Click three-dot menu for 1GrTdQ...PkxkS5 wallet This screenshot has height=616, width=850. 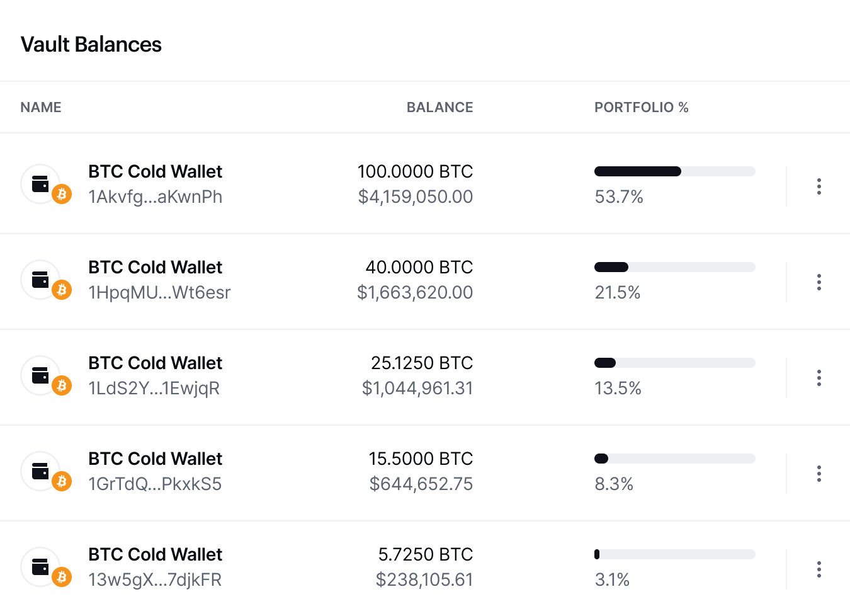coord(819,474)
